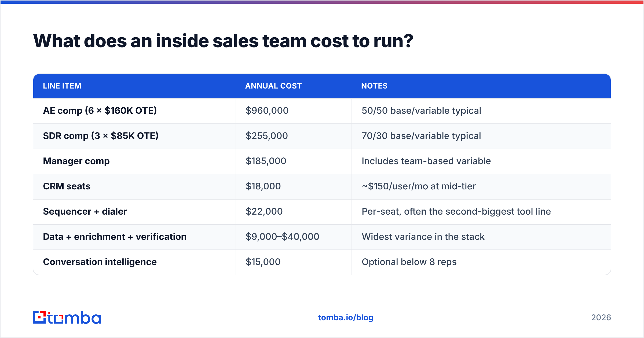Select the second-biggest tool line note

(x=456, y=211)
